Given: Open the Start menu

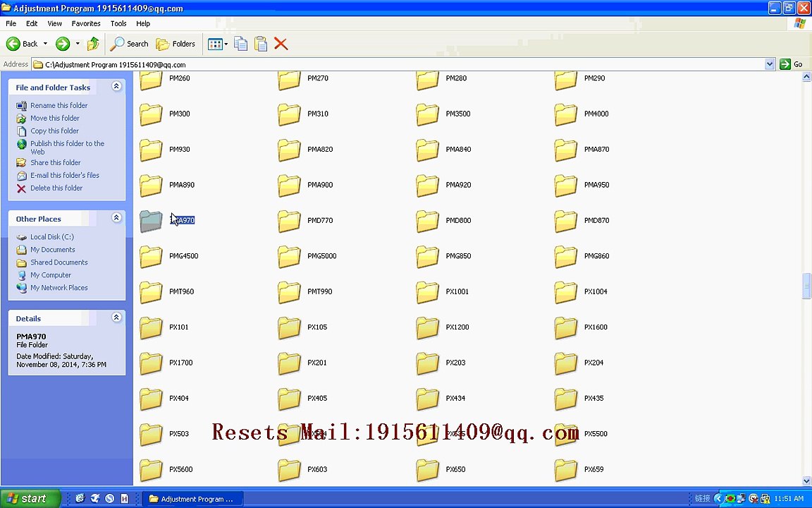Looking at the screenshot, I should 30,499.
